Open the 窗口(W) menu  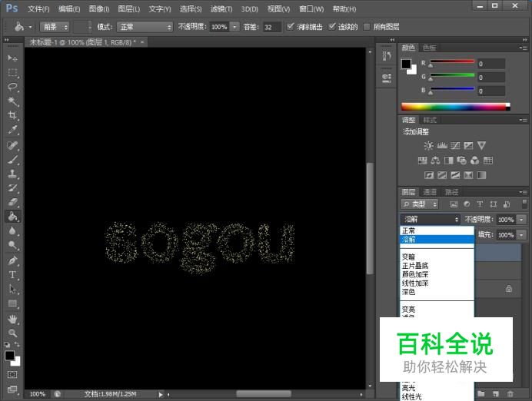(x=311, y=8)
